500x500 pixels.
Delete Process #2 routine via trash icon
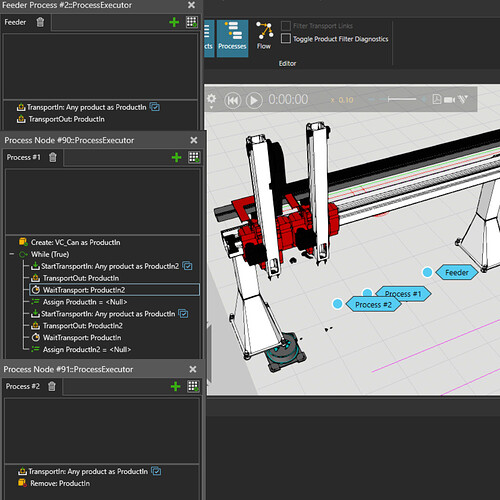(52, 386)
